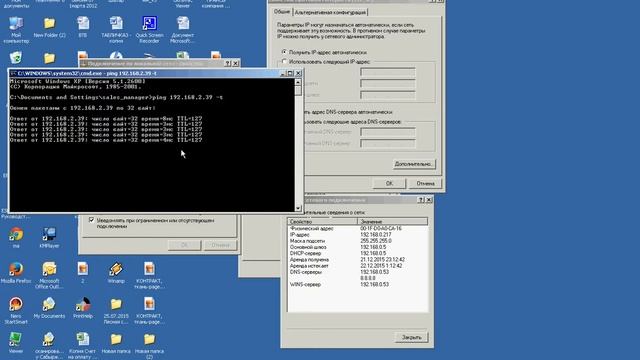Select the IP-адрес 192.168.0.217 row
The width and height of the screenshot is (640, 360).
click(358, 235)
